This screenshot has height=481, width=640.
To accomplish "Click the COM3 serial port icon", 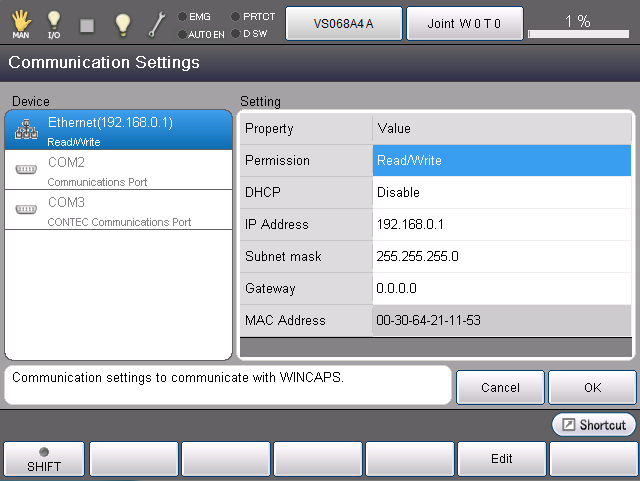I will click(x=26, y=210).
